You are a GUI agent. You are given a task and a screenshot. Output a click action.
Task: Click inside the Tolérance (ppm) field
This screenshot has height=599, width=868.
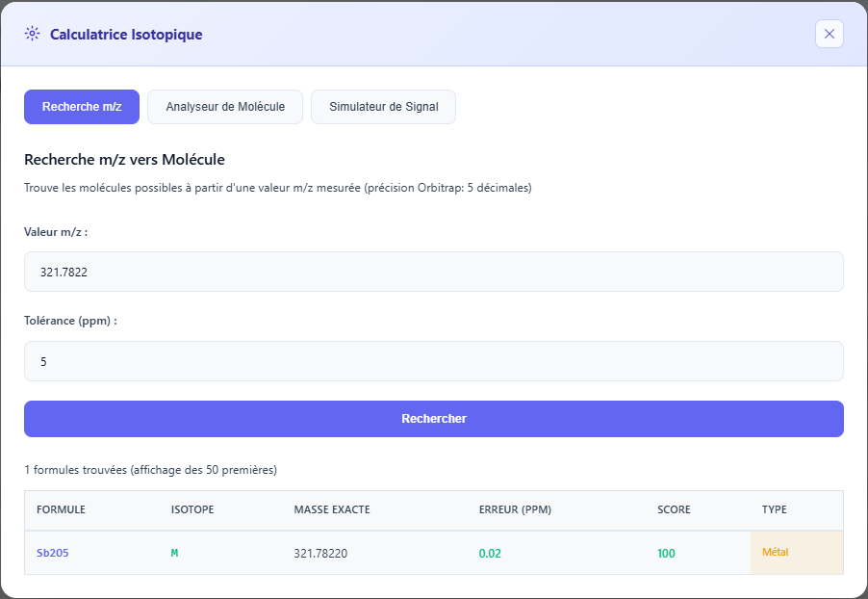[433, 360]
